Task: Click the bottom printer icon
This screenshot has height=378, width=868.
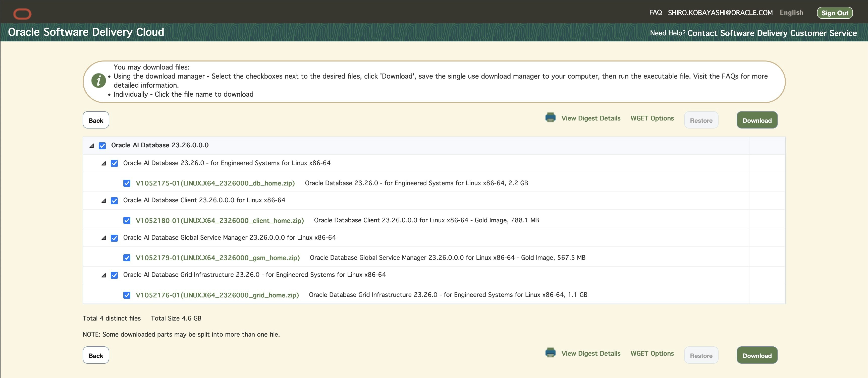Action: point(550,353)
